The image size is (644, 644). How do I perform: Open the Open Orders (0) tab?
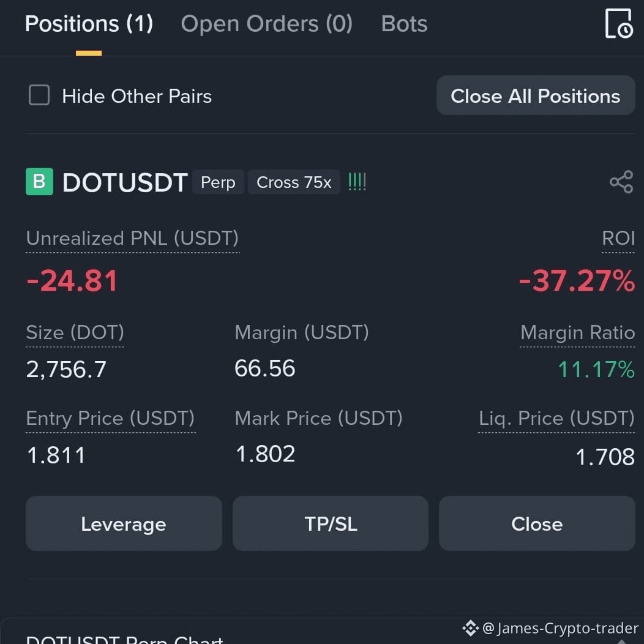pos(266,24)
